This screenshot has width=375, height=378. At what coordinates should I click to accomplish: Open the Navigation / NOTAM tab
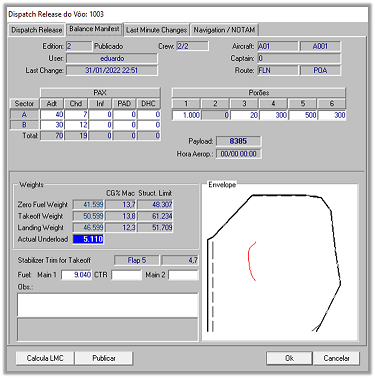[224, 30]
